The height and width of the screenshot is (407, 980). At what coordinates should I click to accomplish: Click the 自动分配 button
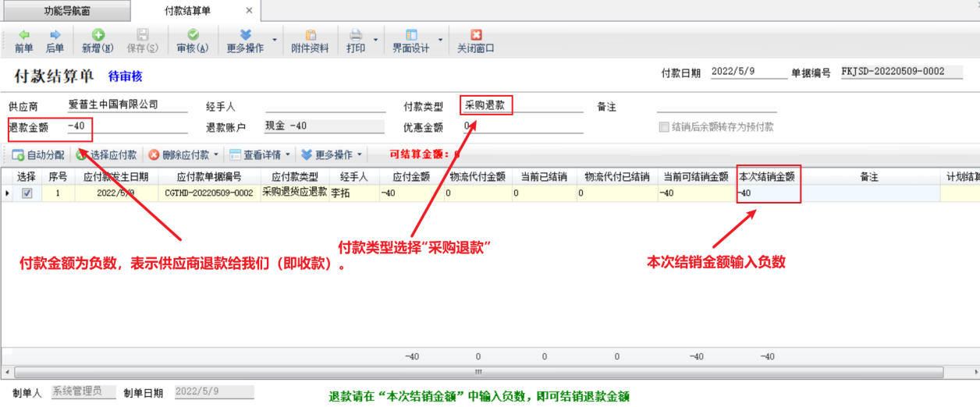38,155
